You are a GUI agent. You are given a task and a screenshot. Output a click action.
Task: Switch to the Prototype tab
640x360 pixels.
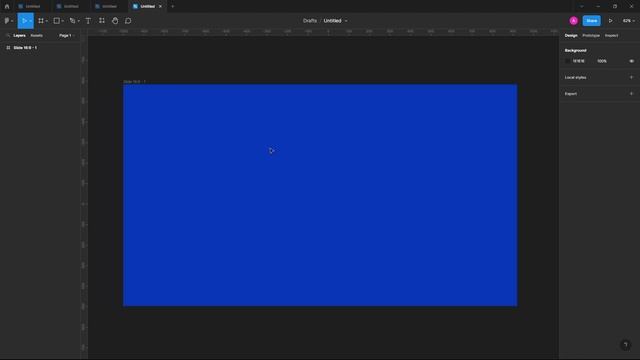[x=591, y=36]
